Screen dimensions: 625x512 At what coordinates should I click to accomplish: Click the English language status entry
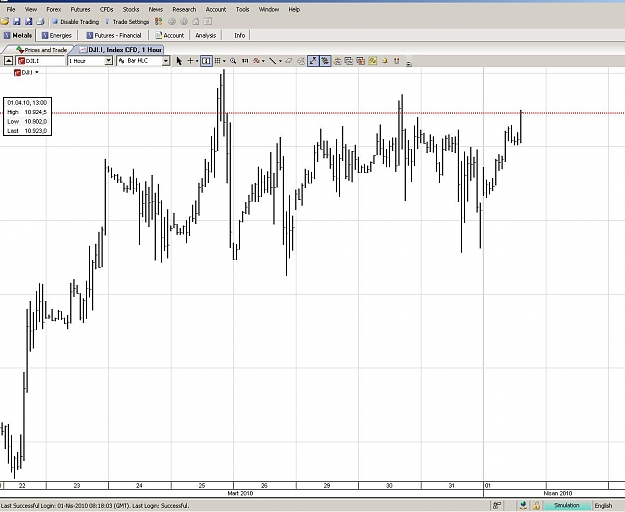[x=603, y=505]
